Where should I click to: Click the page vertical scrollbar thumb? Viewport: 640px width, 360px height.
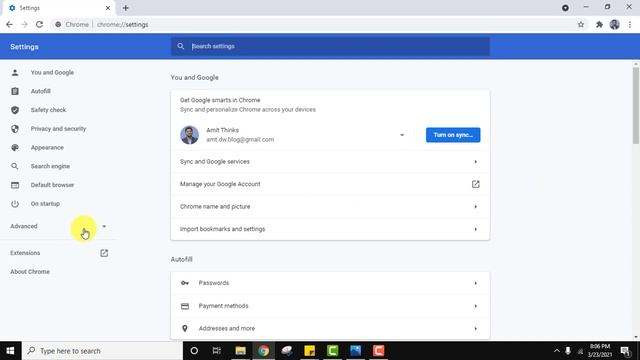coord(636,105)
